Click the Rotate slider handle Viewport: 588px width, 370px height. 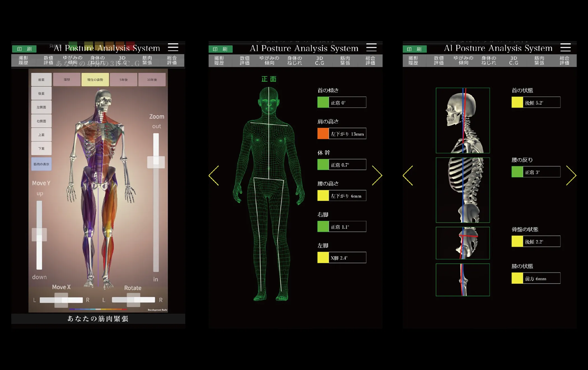(134, 300)
